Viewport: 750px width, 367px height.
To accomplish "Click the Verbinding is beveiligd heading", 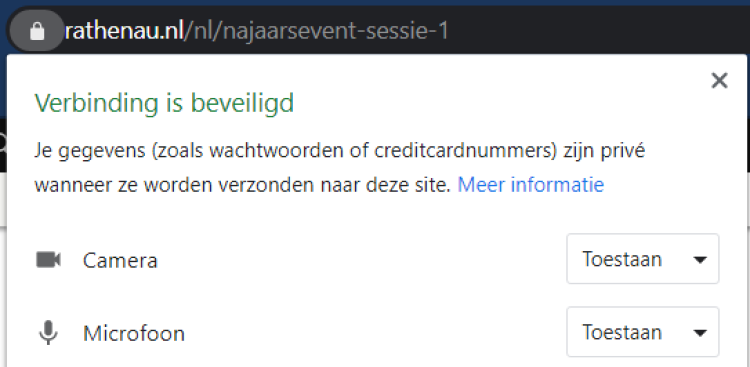I will 164,103.
